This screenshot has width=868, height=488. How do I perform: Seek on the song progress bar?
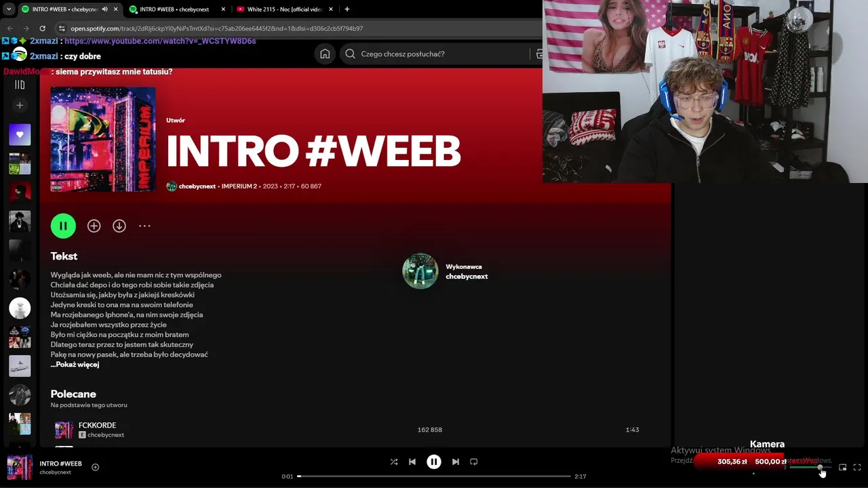point(434,476)
